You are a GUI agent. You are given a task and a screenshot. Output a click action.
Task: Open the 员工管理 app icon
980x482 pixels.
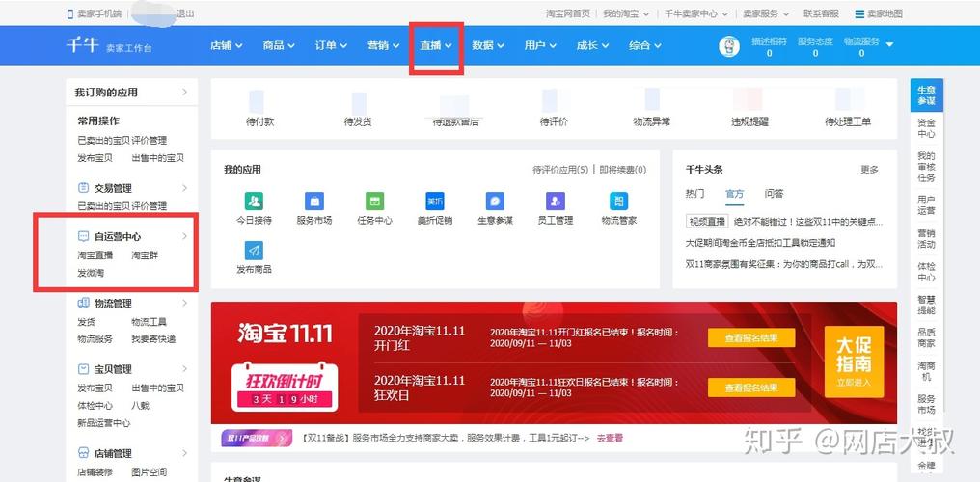coord(555,201)
